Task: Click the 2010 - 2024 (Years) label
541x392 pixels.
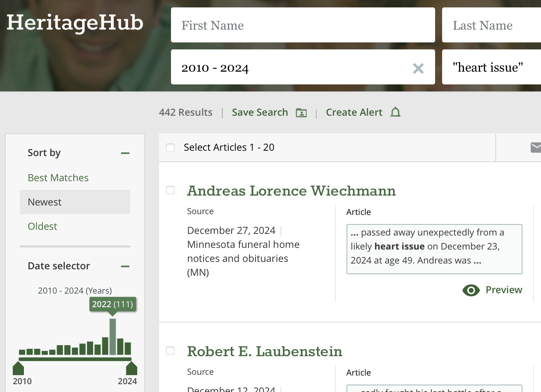Action: [x=75, y=291]
